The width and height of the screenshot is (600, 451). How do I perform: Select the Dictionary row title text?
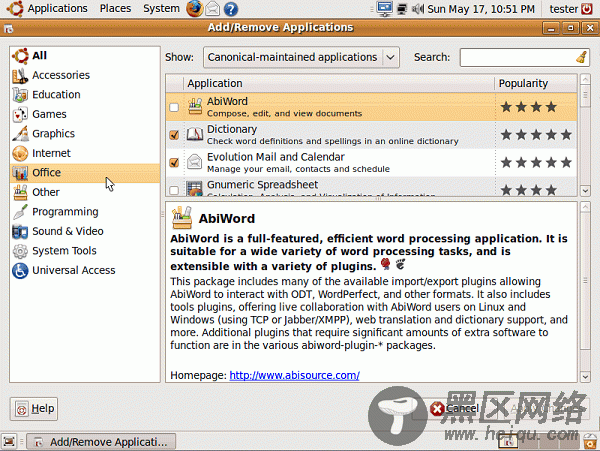232,129
